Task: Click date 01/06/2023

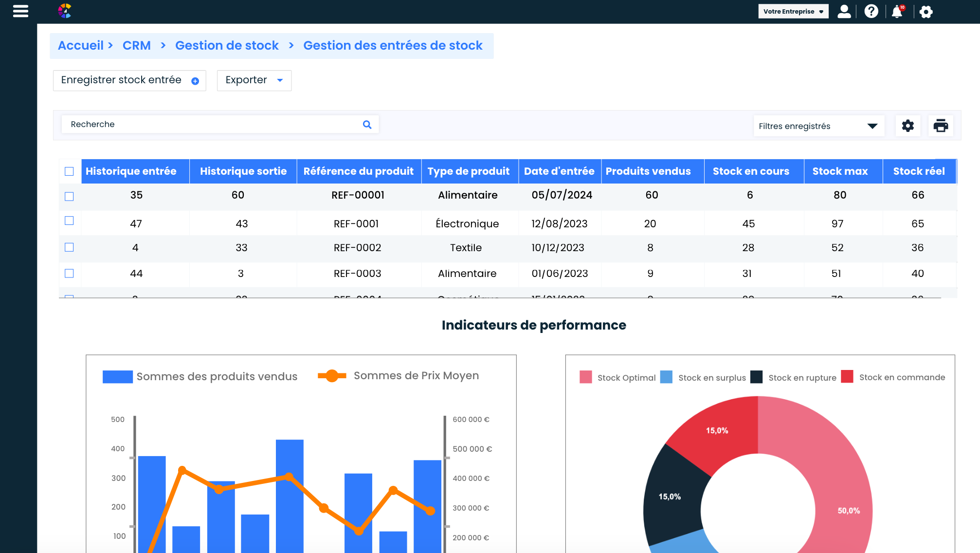Action: (x=560, y=274)
